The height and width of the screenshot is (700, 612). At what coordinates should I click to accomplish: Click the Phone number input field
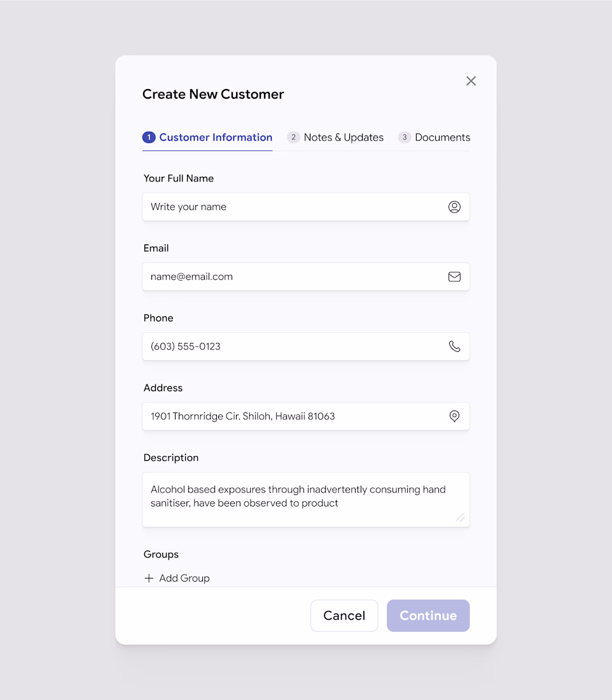click(293, 346)
